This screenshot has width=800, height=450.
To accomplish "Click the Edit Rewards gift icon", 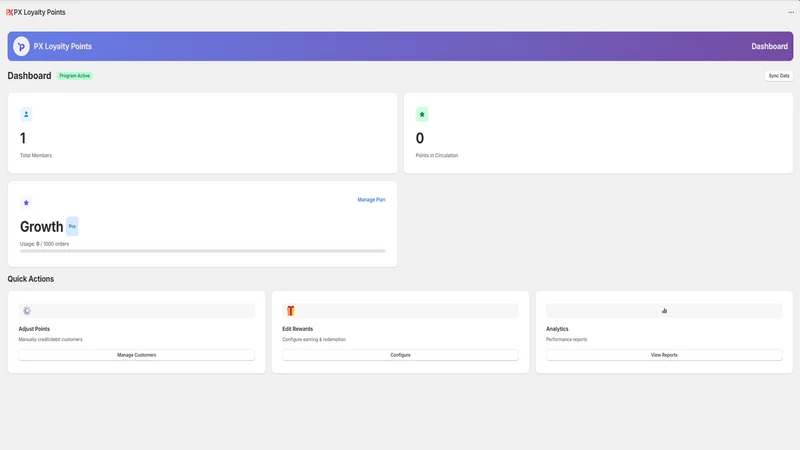I will click(x=291, y=311).
